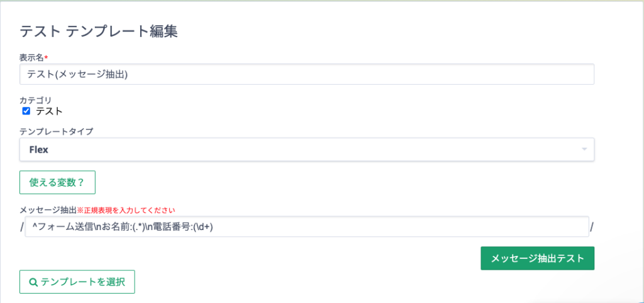Viewport: 644px width, 303px height.
Task: Click the selected Flex value text
Action: tap(38, 150)
